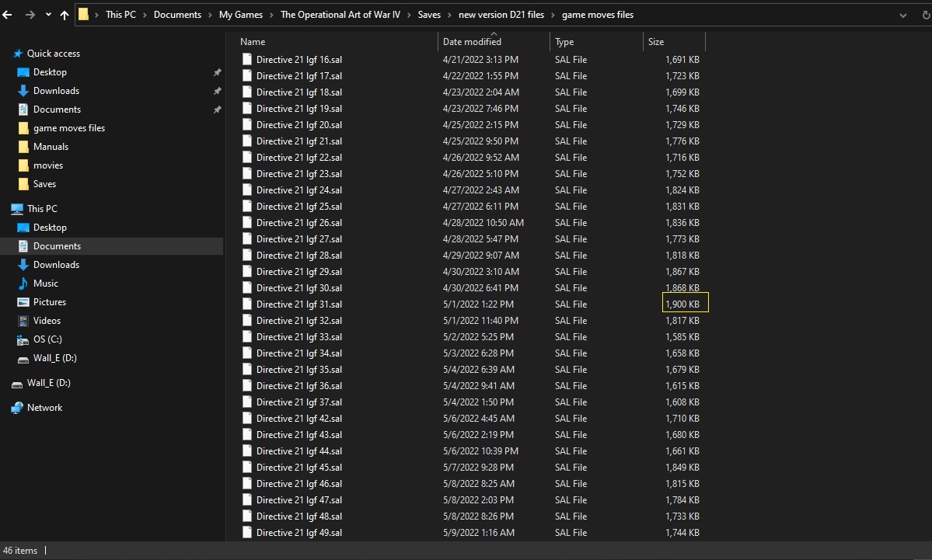This screenshot has width=932, height=560.
Task: Select file 'Directive 21 lgf 45.sal'
Action: [x=299, y=468]
